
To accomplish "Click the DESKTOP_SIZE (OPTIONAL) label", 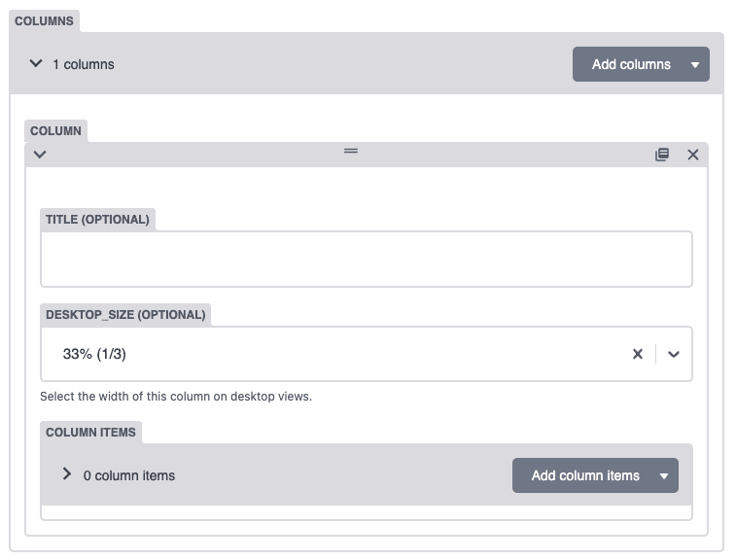I will point(125,315).
